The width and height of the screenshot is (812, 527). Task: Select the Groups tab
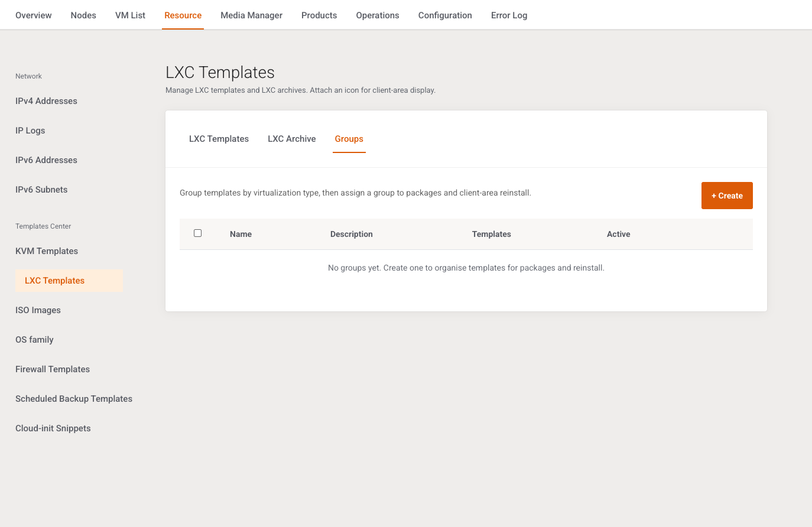(x=349, y=139)
